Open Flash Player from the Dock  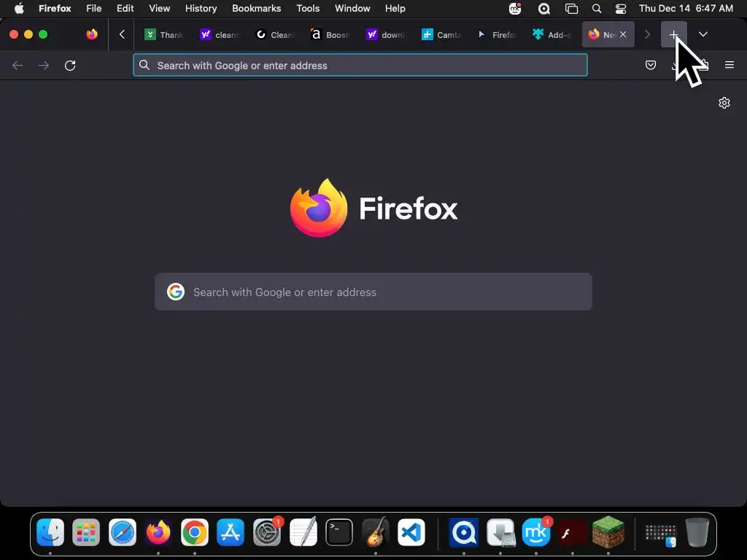572,532
